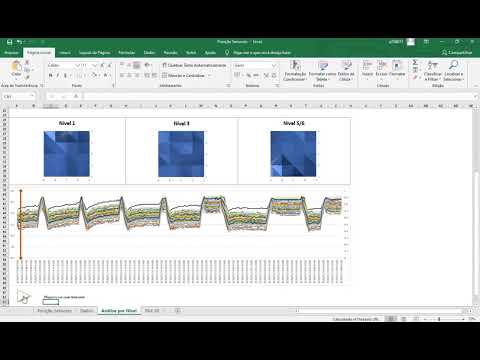Activate the format painter brush
Image resolution: width=480 pixels, height=360 pixels.
pos(28,77)
